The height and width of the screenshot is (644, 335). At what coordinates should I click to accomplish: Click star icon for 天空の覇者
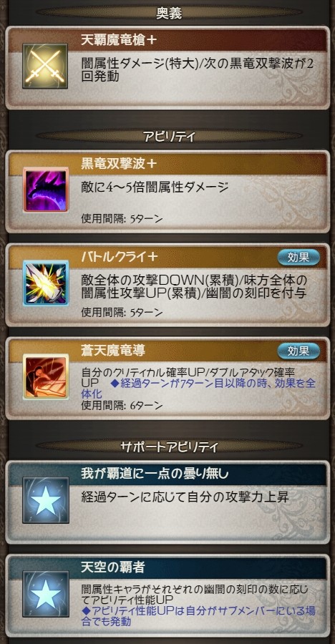pos(46,594)
